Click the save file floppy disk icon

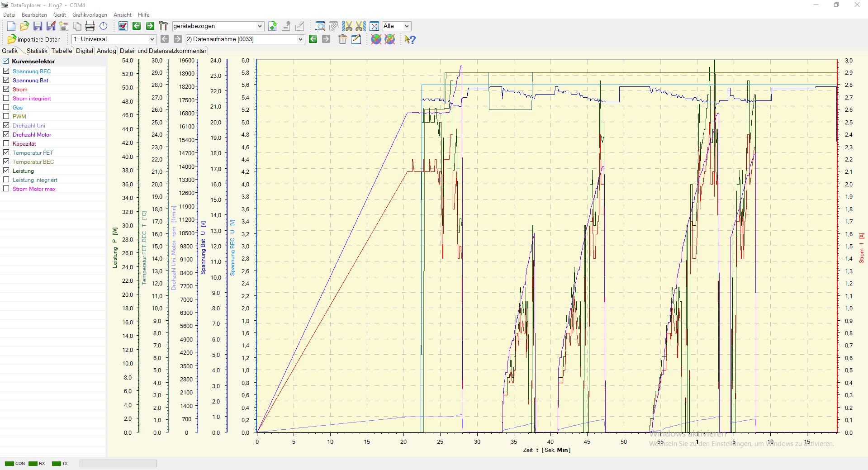(38, 26)
